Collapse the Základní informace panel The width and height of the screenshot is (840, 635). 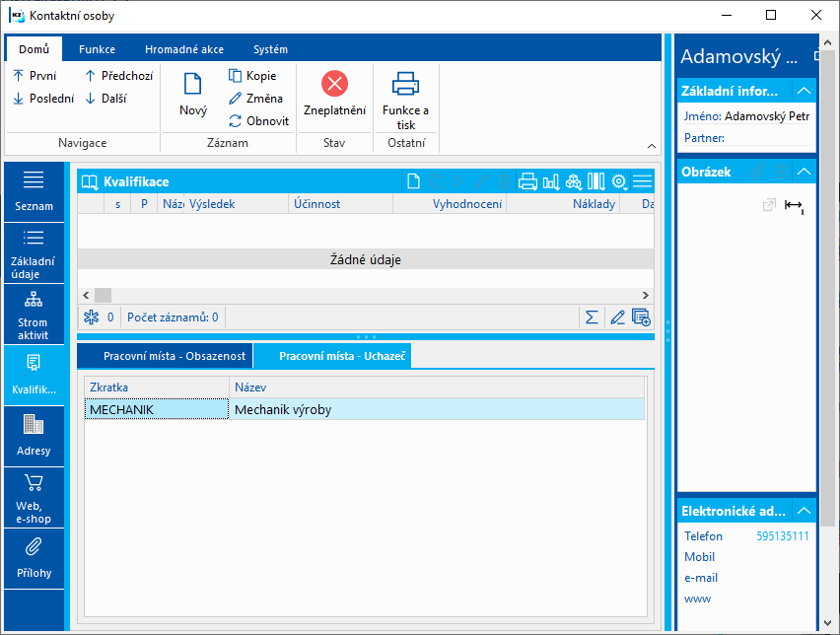tap(804, 91)
